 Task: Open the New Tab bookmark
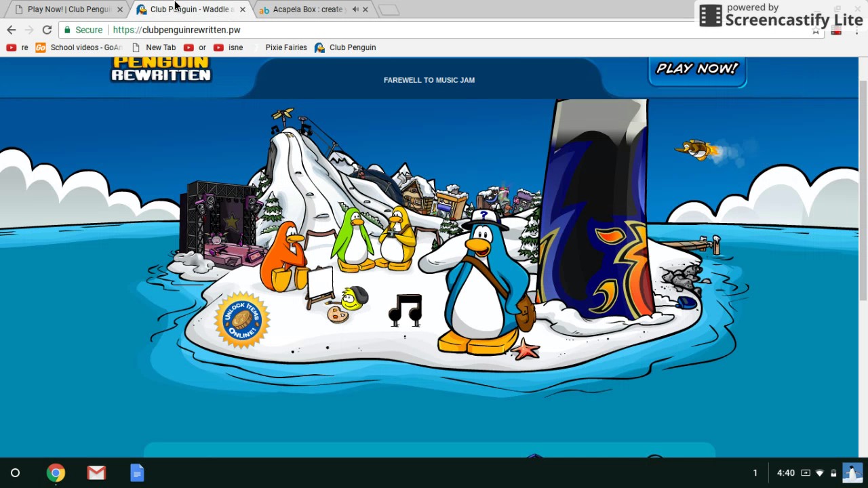click(x=153, y=47)
